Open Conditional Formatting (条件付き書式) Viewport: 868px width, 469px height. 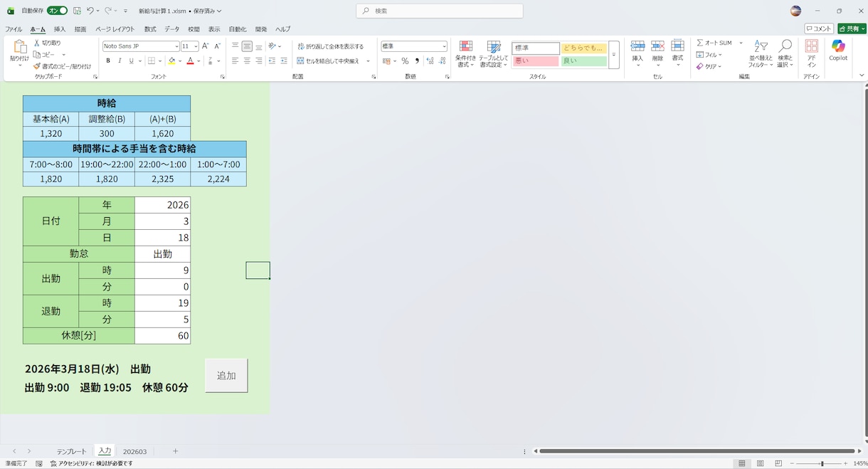pyautogui.click(x=465, y=54)
